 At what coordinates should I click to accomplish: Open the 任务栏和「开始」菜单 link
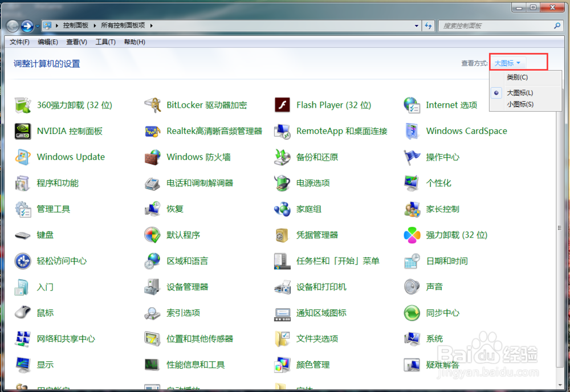point(337,261)
